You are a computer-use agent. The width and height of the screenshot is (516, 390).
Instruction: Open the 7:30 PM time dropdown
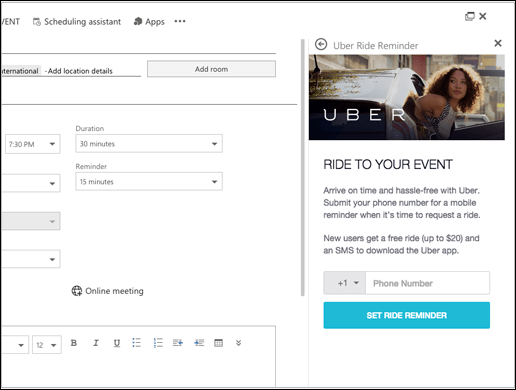coord(33,144)
